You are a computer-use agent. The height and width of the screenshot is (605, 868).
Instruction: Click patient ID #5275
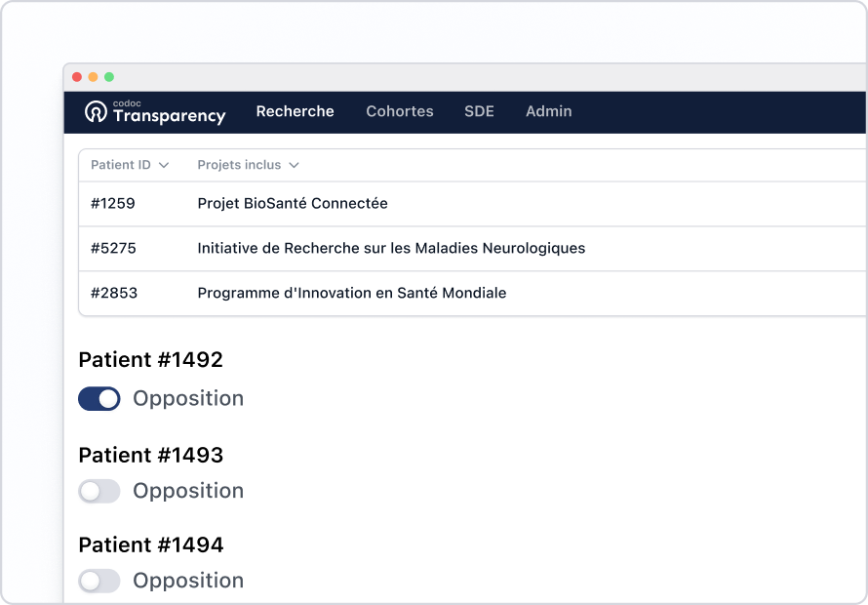pyautogui.click(x=113, y=249)
